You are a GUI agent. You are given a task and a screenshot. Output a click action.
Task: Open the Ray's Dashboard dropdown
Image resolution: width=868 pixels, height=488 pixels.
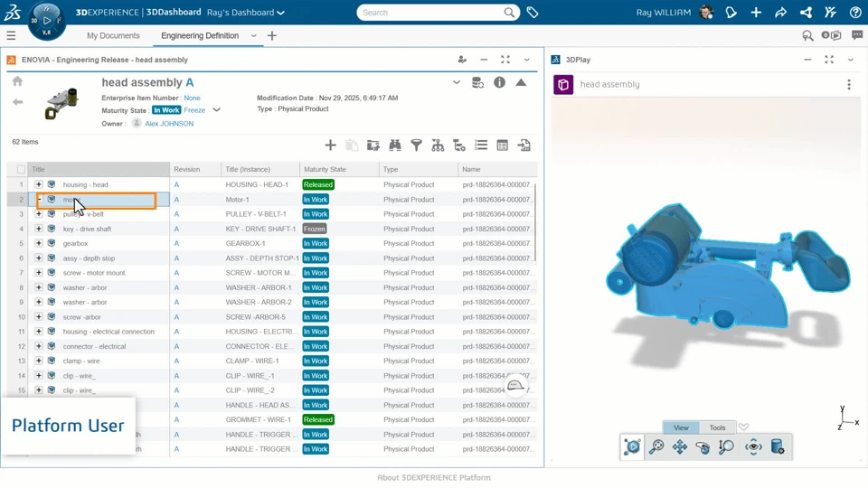coord(246,12)
